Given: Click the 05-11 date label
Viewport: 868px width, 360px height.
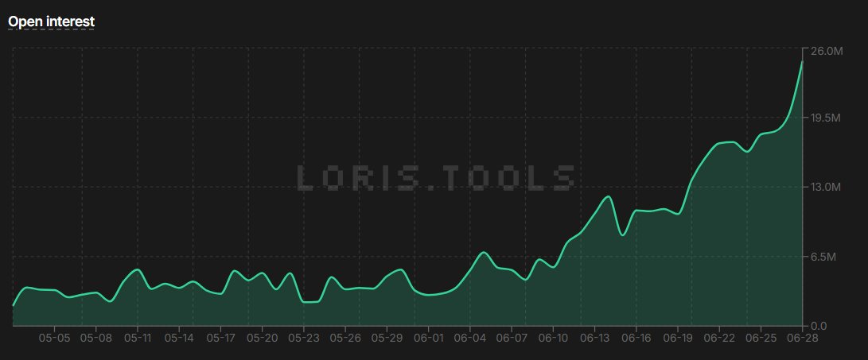Looking at the screenshot, I should pyautogui.click(x=138, y=337).
